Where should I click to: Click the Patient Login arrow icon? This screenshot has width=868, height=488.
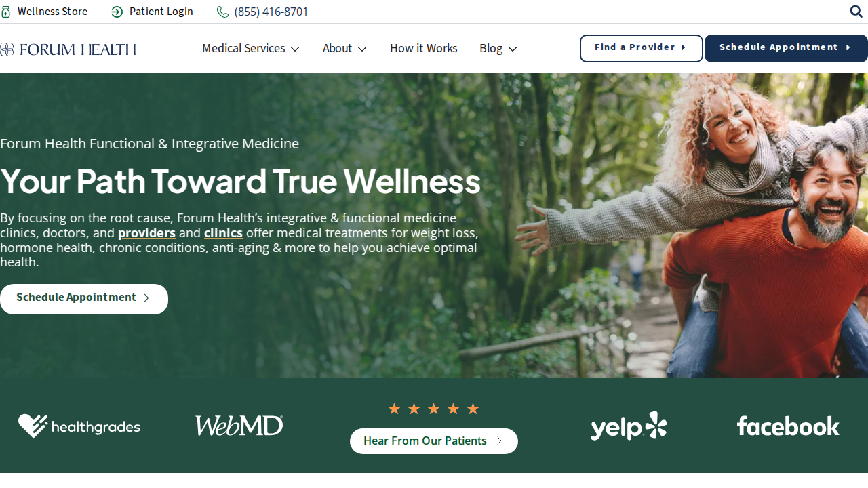tap(117, 12)
